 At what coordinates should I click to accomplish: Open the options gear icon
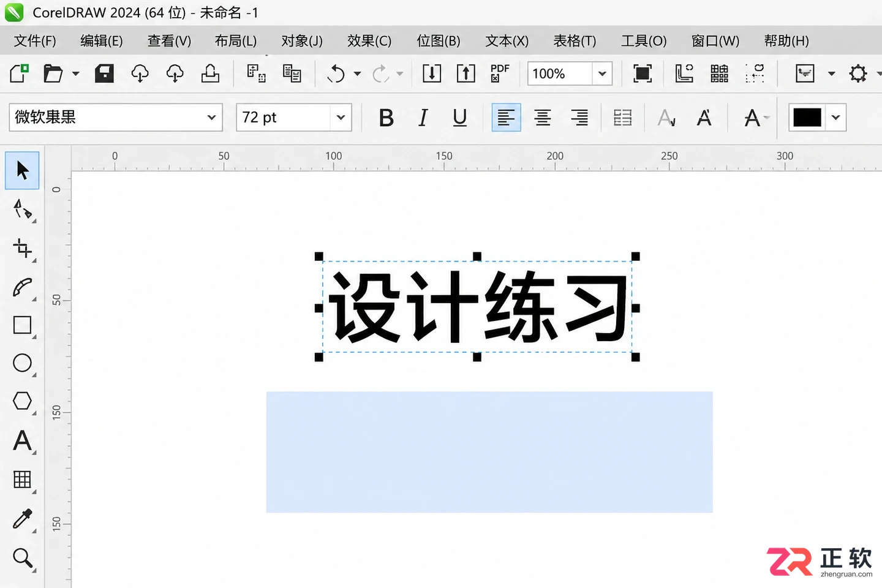[858, 73]
